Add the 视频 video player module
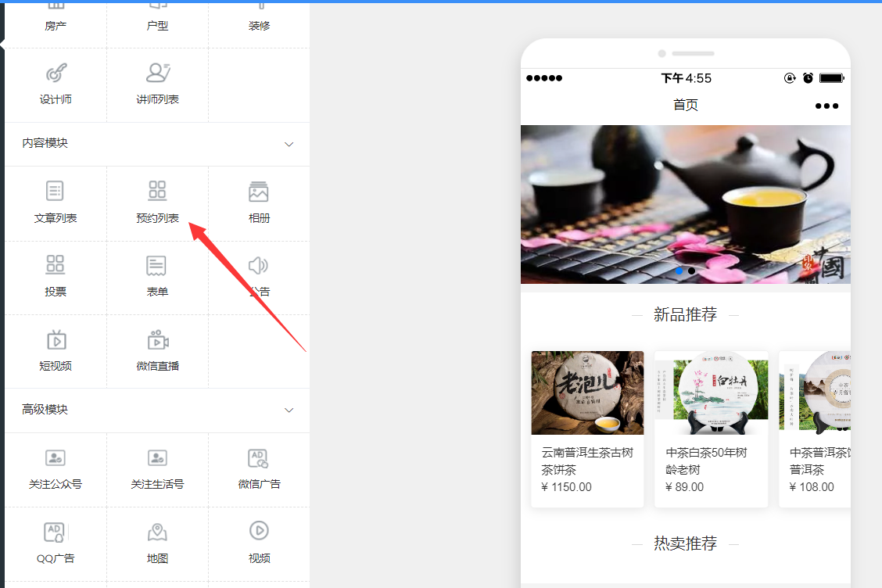 tap(259, 543)
